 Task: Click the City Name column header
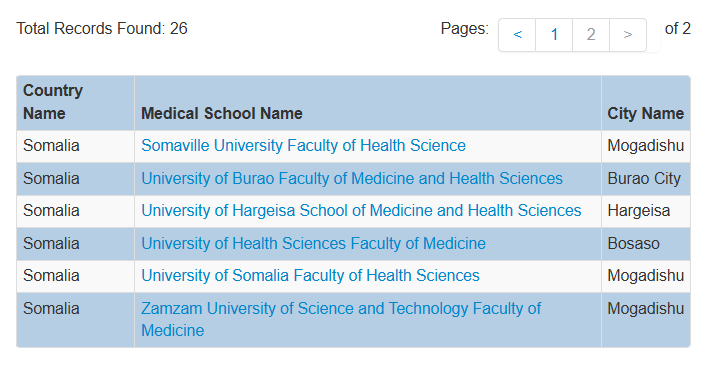pos(645,113)
